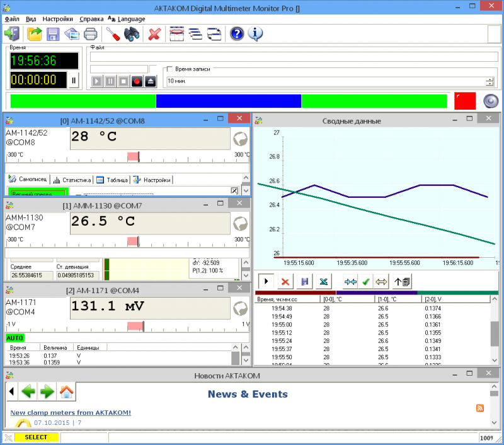Click the printer icon
This screenshot has height=445, width=504.
[x=90, y=34]
